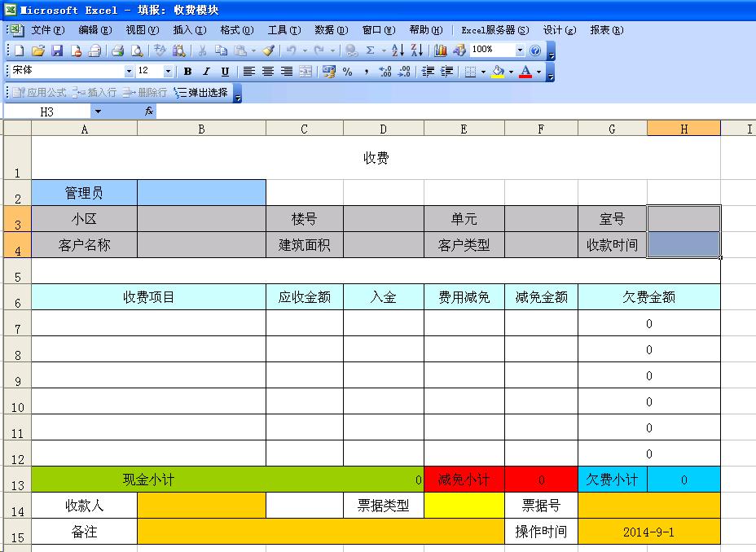Expand the font name dropdown
This screenshot has height=552, width=756.
tap(129, 72)
